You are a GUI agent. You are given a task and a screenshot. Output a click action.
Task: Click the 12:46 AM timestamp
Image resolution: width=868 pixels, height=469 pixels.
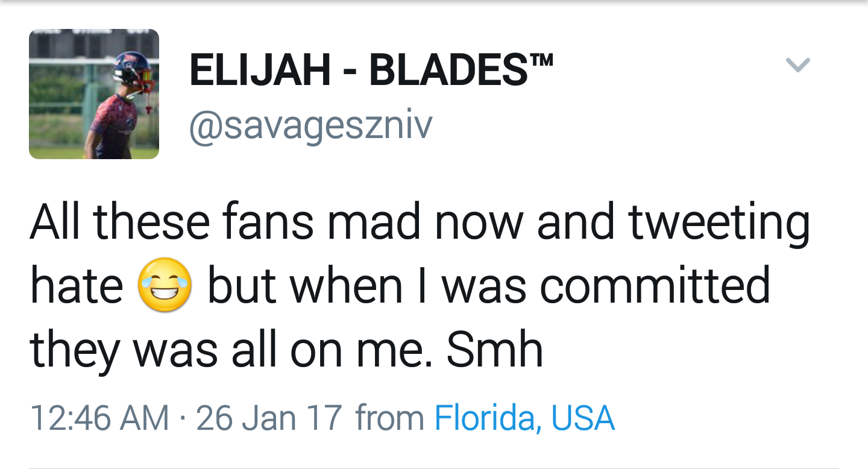[x=99, y=418]
